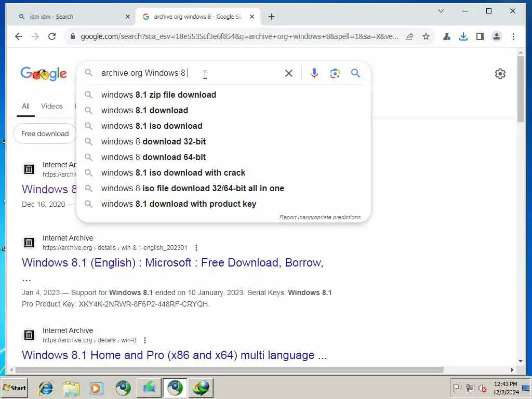The width and height of the screenshot is (532, 399).
Task: Open the tab search dropdown arrow
Action: pyautogui.click(x=441, y=11)
